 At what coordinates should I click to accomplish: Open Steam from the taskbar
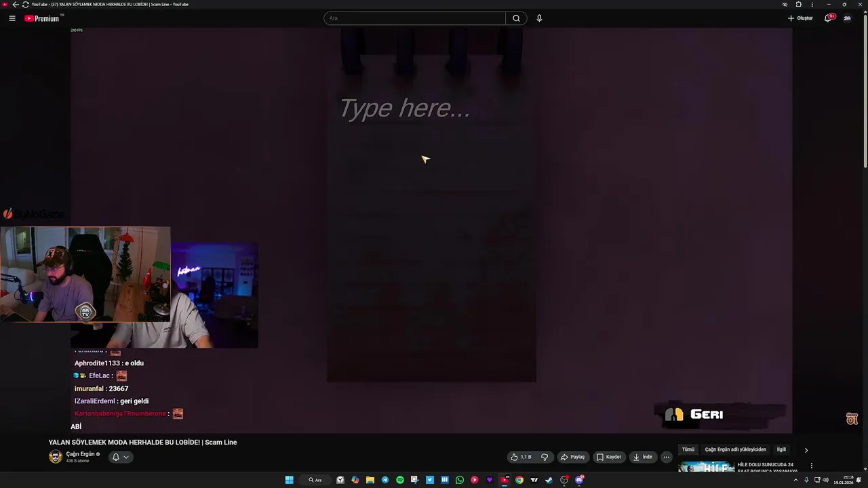click(x=549, y=480)
